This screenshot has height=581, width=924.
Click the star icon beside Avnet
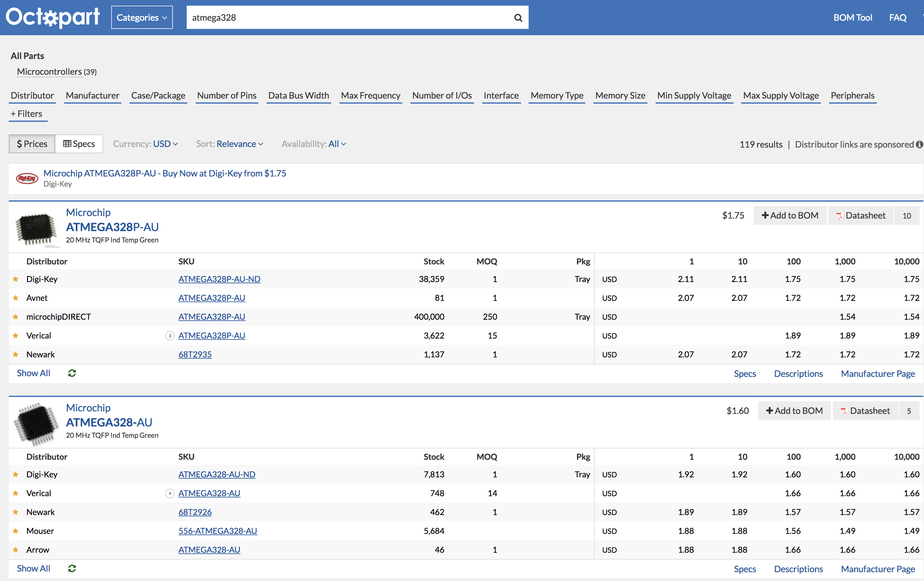click(16, 298)
